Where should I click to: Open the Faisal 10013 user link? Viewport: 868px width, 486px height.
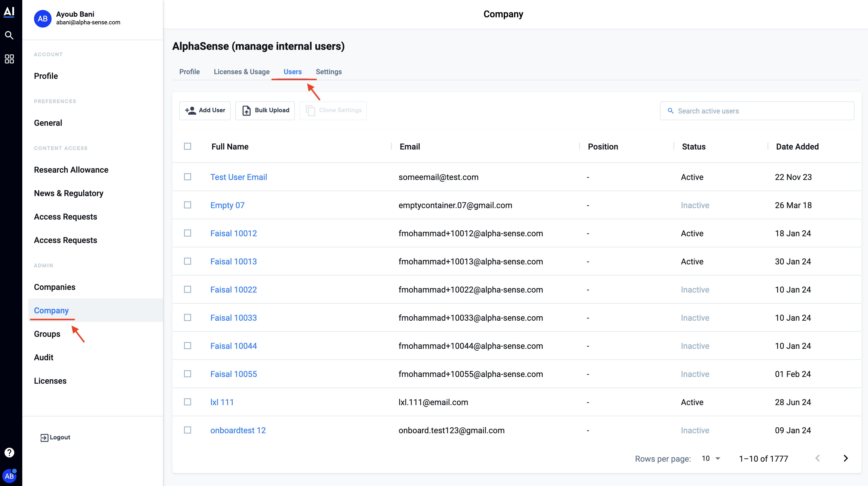point(234,261)
